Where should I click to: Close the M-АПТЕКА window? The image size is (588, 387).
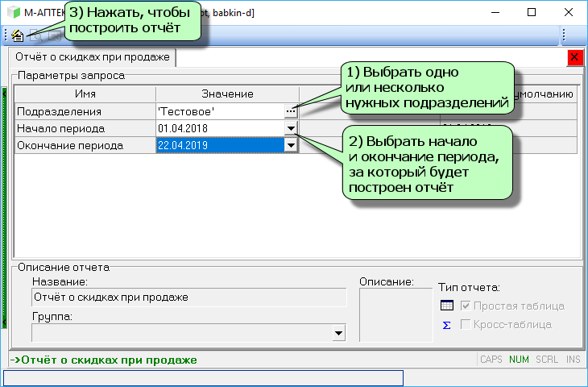tap(568, 12)
